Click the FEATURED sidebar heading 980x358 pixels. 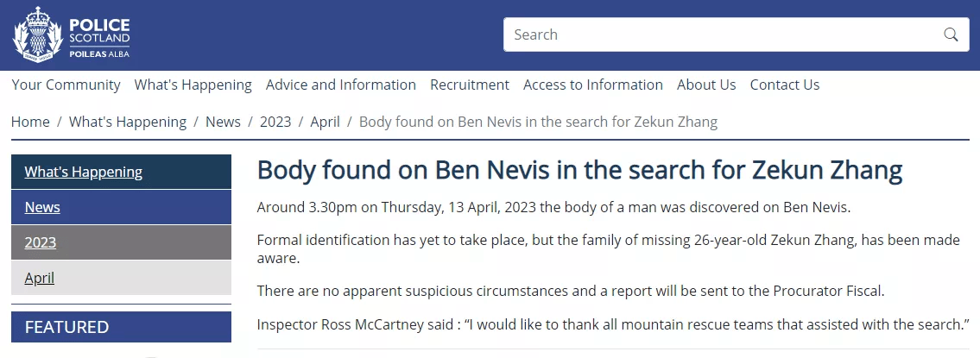pos(67,327)
